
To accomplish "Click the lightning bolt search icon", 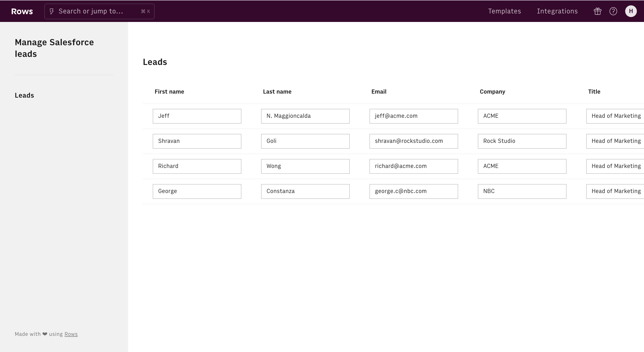I will (52, 11).
